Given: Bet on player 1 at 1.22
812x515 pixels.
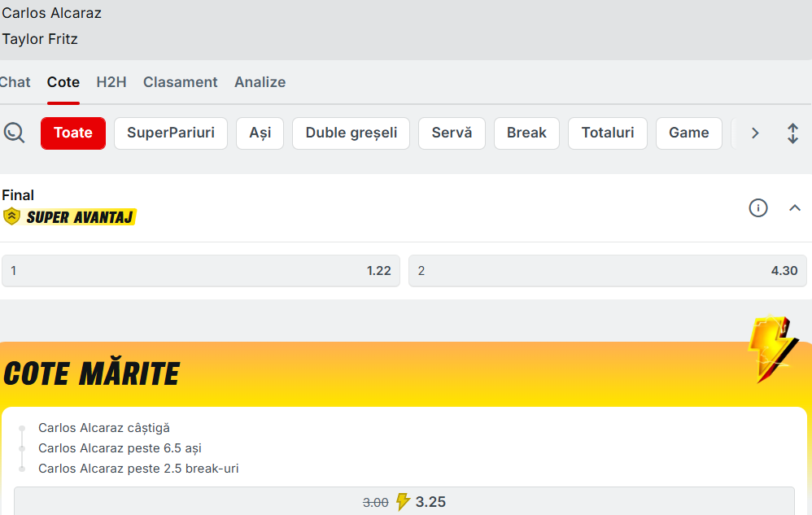Looking at the screenshot, I should tap(200, 271).
